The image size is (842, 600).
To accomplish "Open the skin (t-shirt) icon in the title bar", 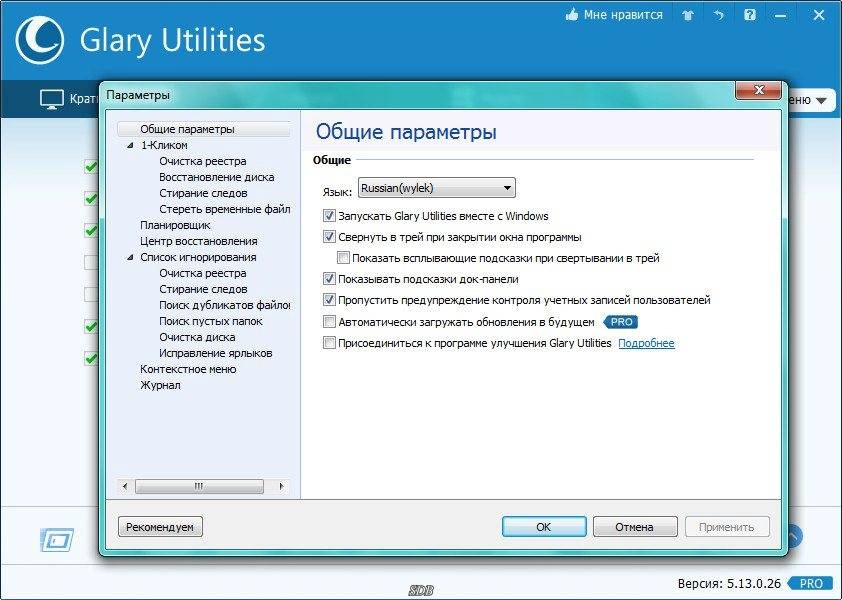I will 688,16.
